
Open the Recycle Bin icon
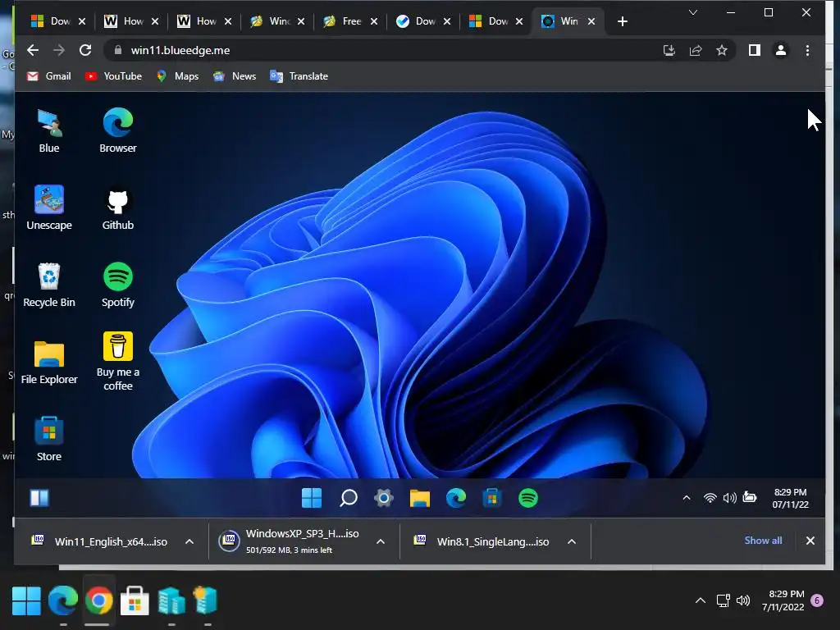49,285
